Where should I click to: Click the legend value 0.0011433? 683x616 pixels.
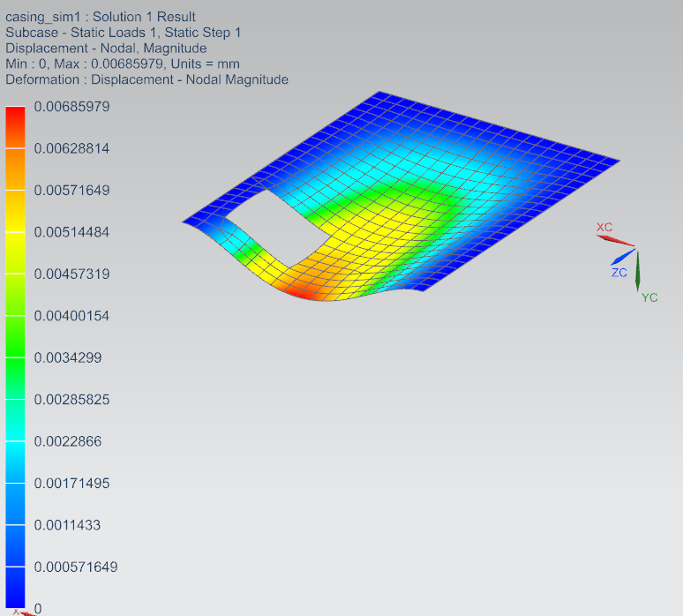[x=68, y=524]
